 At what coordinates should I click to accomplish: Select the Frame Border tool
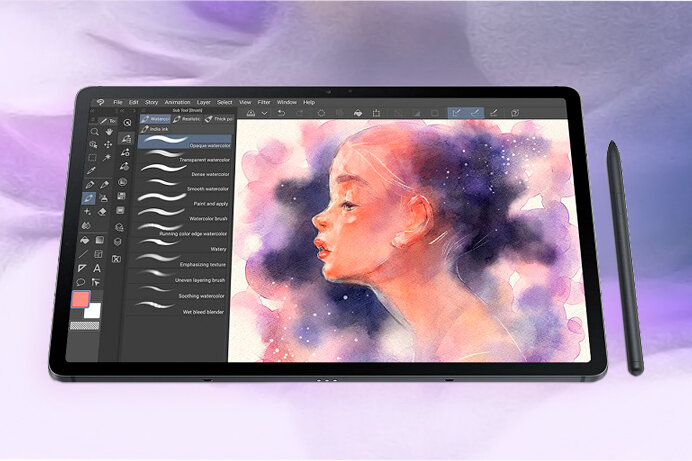click(98, 254)
